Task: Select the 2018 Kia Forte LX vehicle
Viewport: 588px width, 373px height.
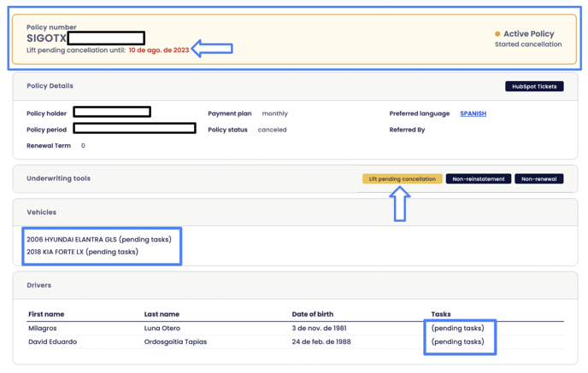Action: tap(82, 252)
